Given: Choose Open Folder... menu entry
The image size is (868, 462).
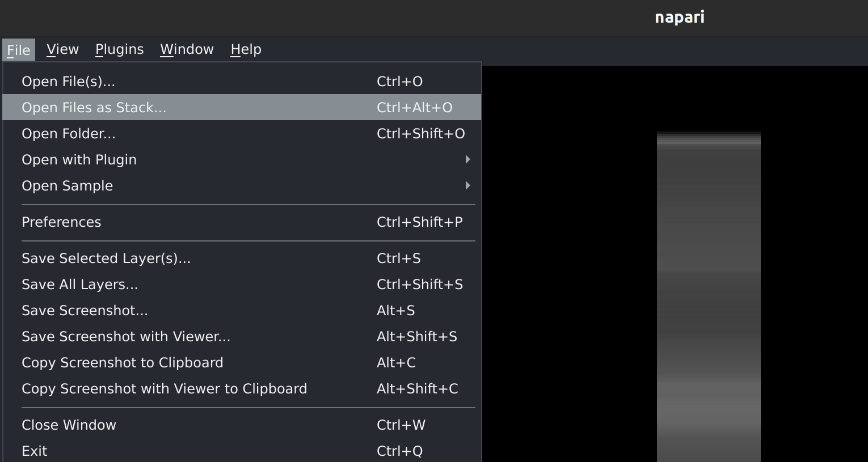Looking at the screenshot, I should 242,134.
